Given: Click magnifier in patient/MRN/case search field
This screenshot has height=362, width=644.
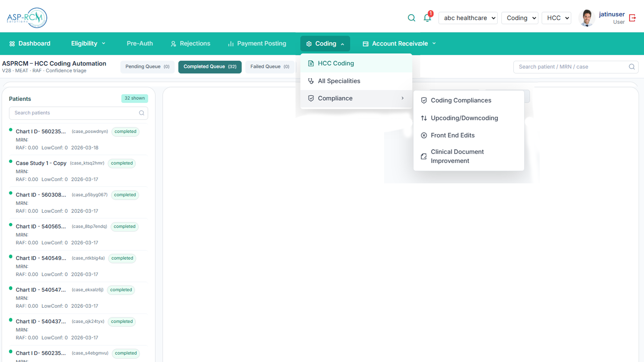Looking at the screenshot, I should [632, 67].
